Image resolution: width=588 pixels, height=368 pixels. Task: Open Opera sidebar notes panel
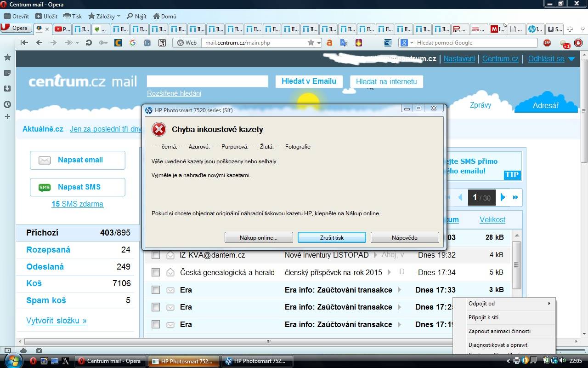tap(7, 73)
